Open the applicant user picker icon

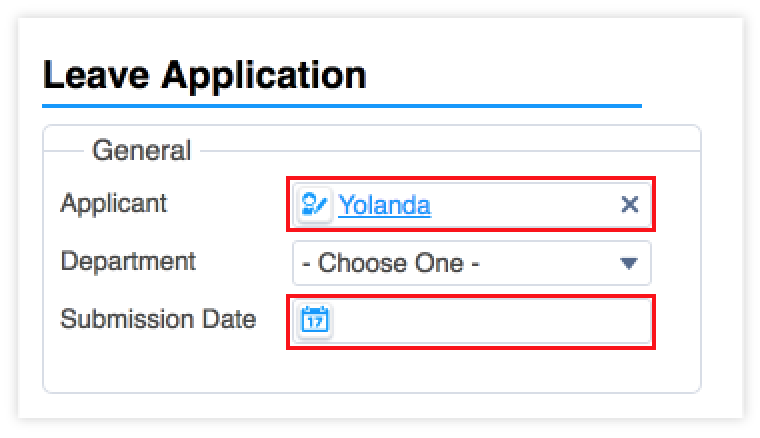(314, 204)
